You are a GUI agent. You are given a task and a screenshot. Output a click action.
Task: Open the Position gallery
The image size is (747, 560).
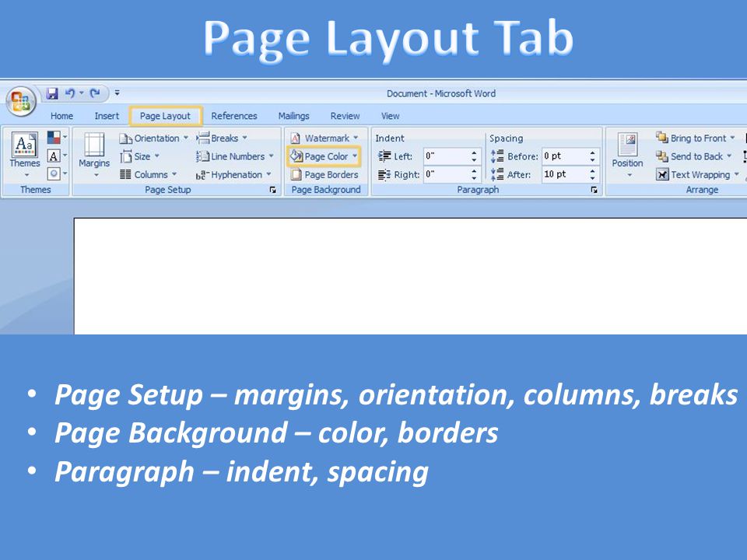click(x=627, y=155)
